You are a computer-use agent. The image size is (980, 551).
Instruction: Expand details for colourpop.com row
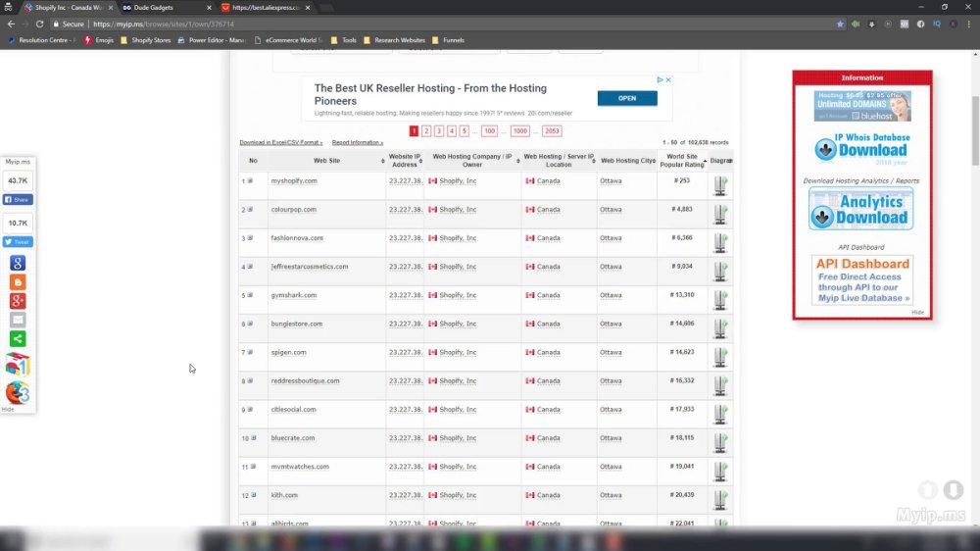(x=250, y=210)
